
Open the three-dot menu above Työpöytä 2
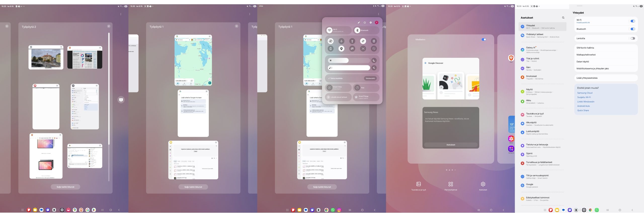[x=121, y=14]
